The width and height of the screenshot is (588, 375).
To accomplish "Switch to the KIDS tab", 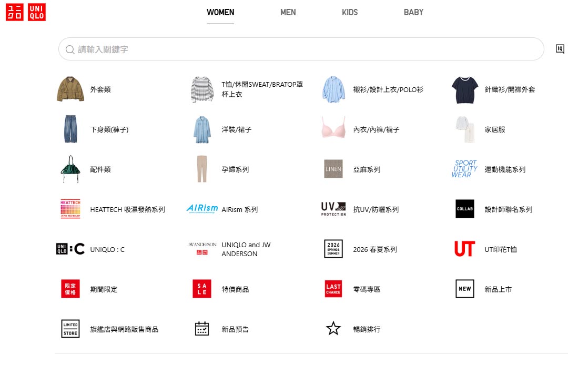I will (x=350, y=13).
